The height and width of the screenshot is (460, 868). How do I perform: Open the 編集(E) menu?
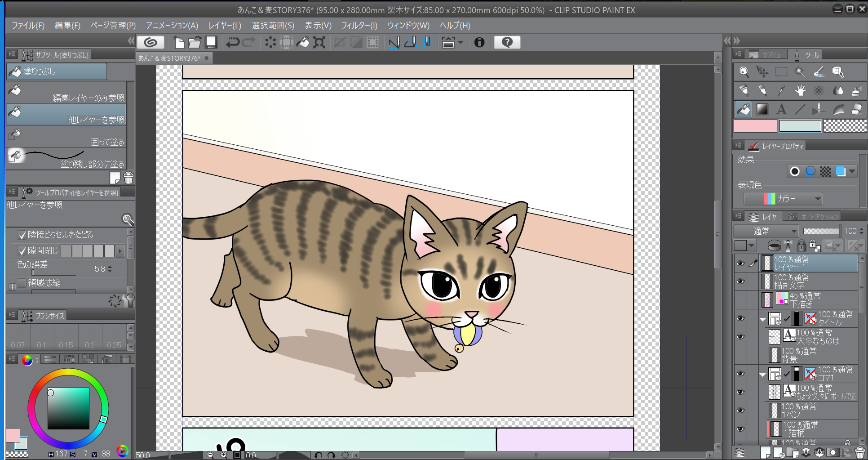[67, 25]
